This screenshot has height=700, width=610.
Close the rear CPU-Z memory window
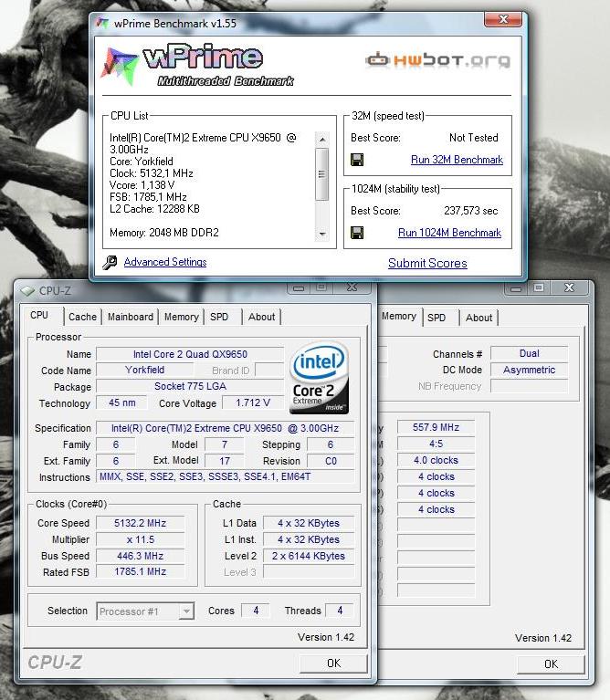[x=569, y=288]
